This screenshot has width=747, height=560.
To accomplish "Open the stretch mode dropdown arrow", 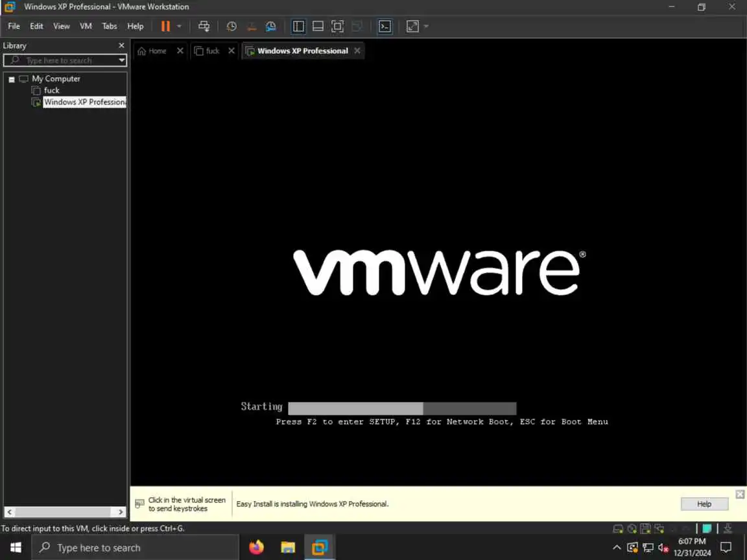I will pyautogui.click(x=427, y=26).
